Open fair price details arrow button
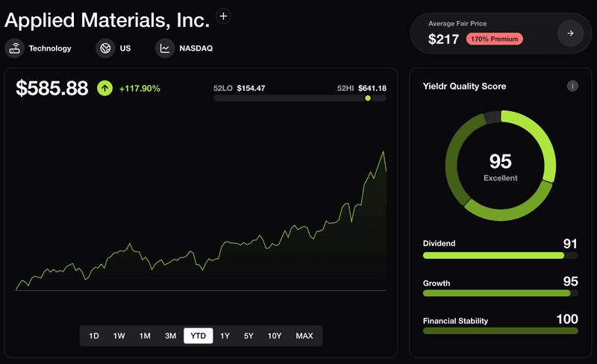 [570, 34]
